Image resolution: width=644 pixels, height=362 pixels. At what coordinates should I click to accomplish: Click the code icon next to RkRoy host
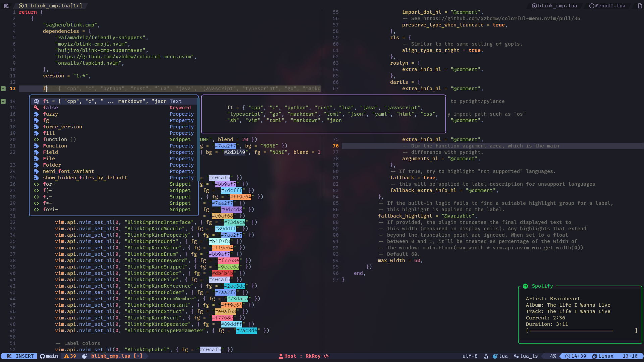[326, 356]
